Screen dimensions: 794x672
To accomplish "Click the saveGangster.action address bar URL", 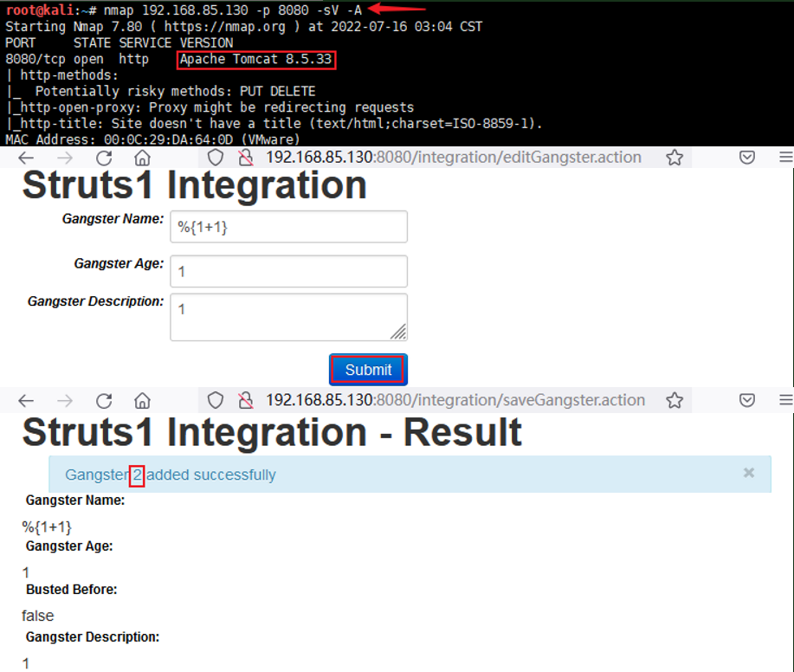I will point(455,400).
